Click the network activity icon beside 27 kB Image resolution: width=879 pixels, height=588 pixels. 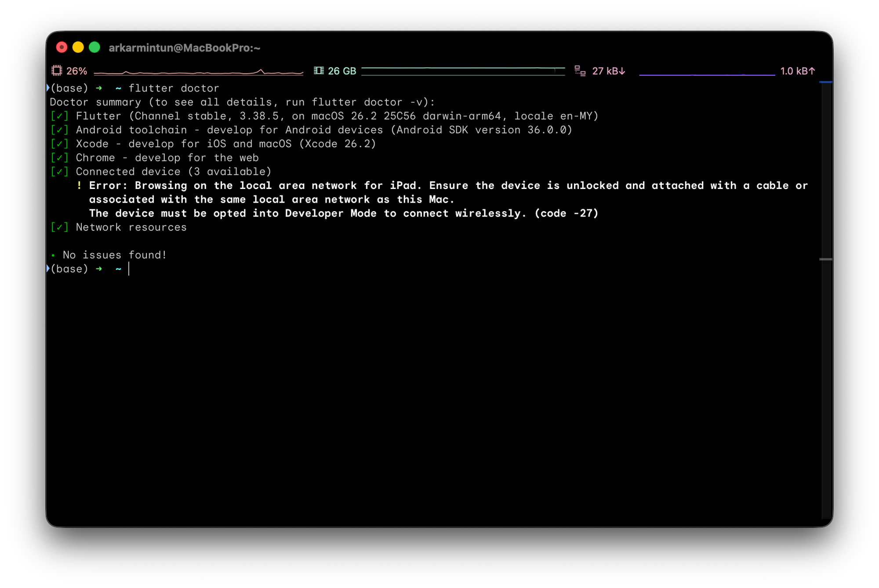[x=580, y=71]
